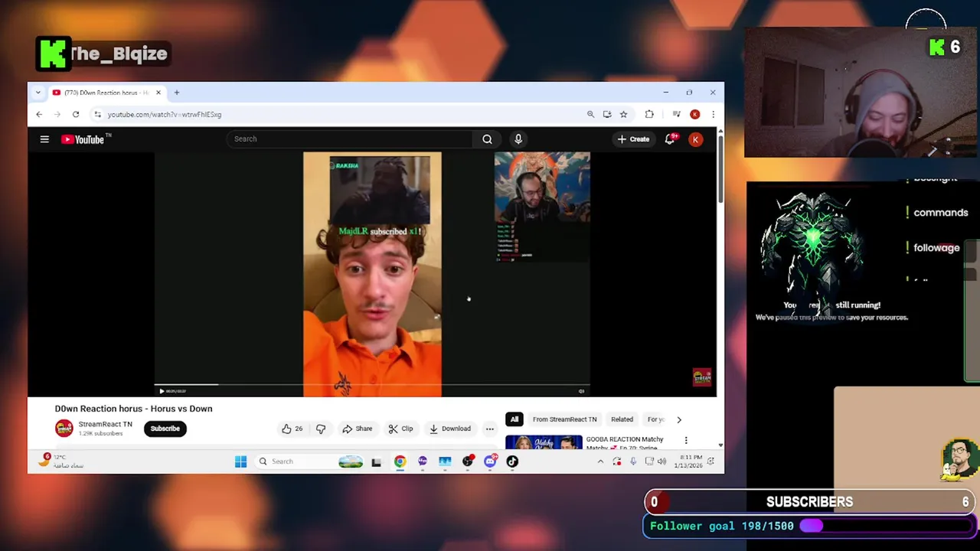
Task: Open Chrome profile K avatar
Action: (695, 114)
